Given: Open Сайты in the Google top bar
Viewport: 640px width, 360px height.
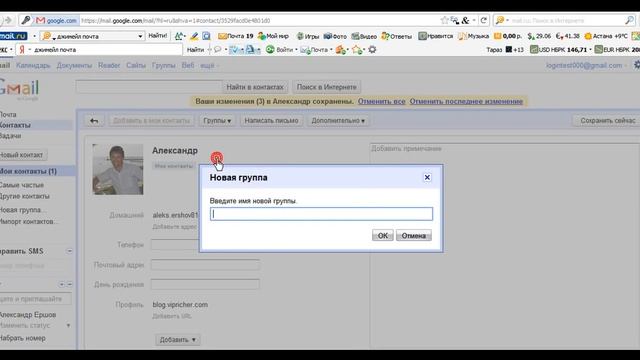Looking at the screenshot, I should pyautogui.click(x=136, y=65).
